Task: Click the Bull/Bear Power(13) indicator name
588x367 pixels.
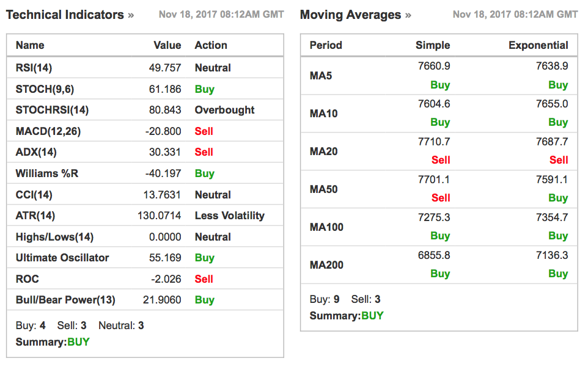Action: pyautogui.click(x=65, y=300)
